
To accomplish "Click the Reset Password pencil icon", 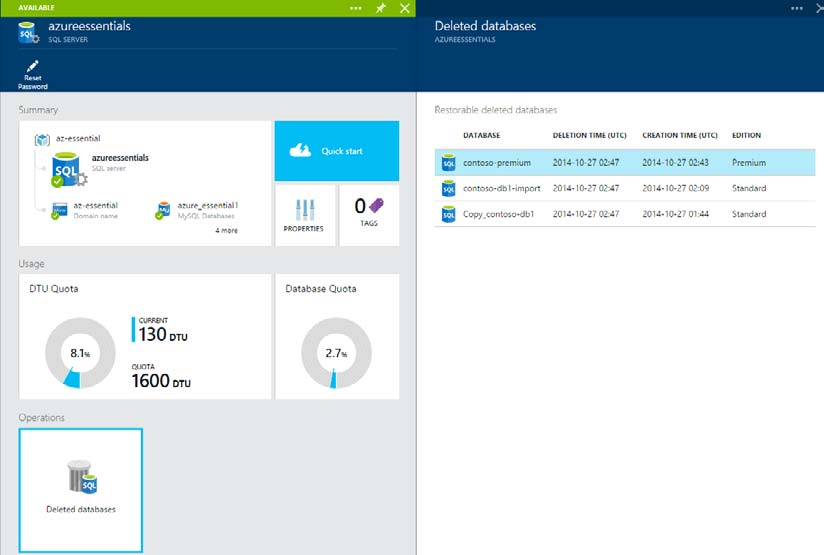I will pyautogui.click(x=32, y=65).
